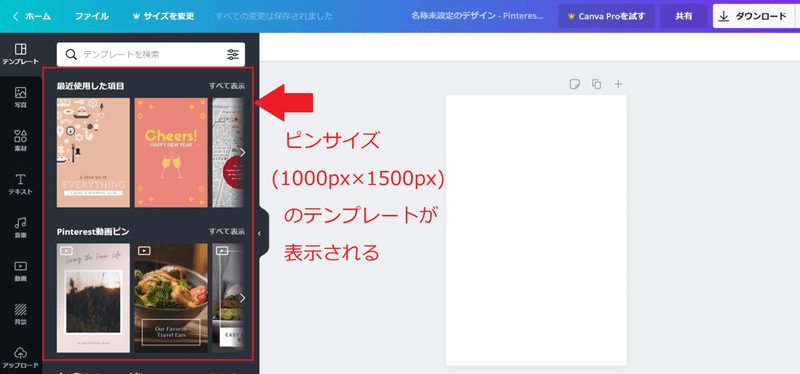This screenshot has height=374, width=800.
Task: Open the 素材 (Elements) sidebar tab
Action: (20, 141)
